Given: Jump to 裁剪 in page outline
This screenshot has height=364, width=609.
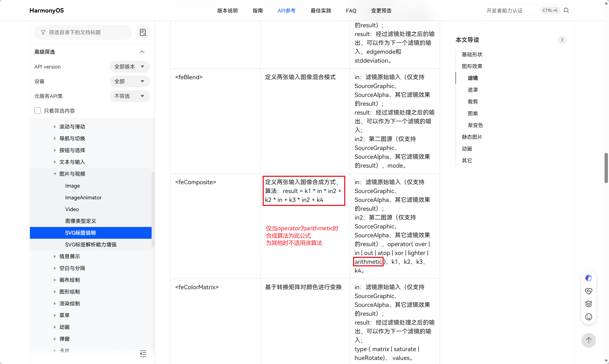Looking at the screenshot, I should 473,102.
